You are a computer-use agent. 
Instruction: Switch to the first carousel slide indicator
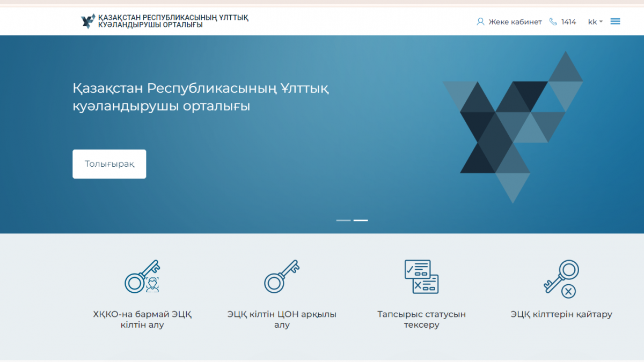tap(343, 220)
